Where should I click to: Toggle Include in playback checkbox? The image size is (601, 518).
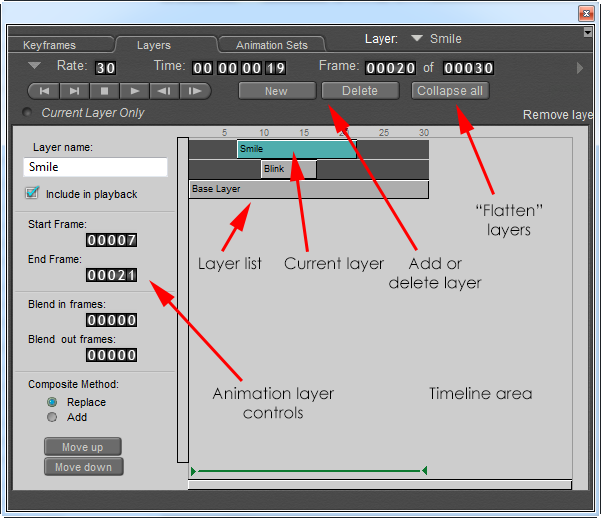click(x=33, y=193)
